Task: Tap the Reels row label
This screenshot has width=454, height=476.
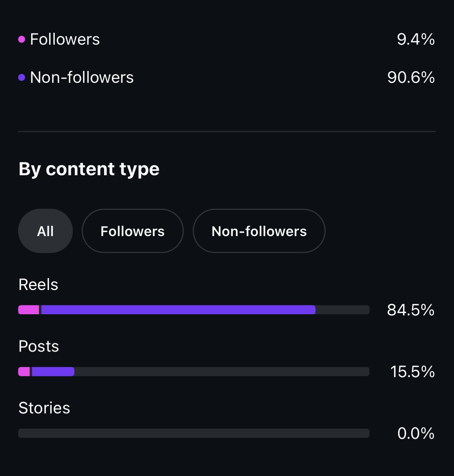Action: click(38, 285)
